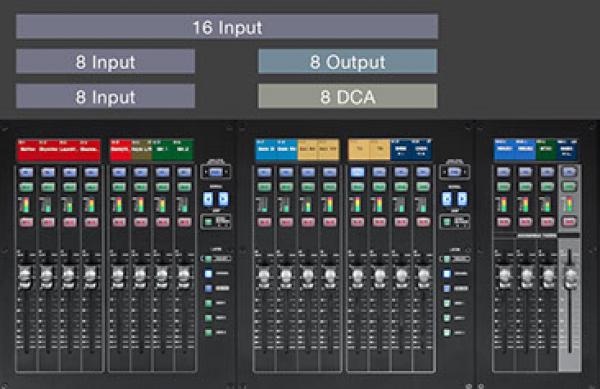
Task: Toggle pink ON key on middle bank's sixth channel
Action: [x=379, y=222]
